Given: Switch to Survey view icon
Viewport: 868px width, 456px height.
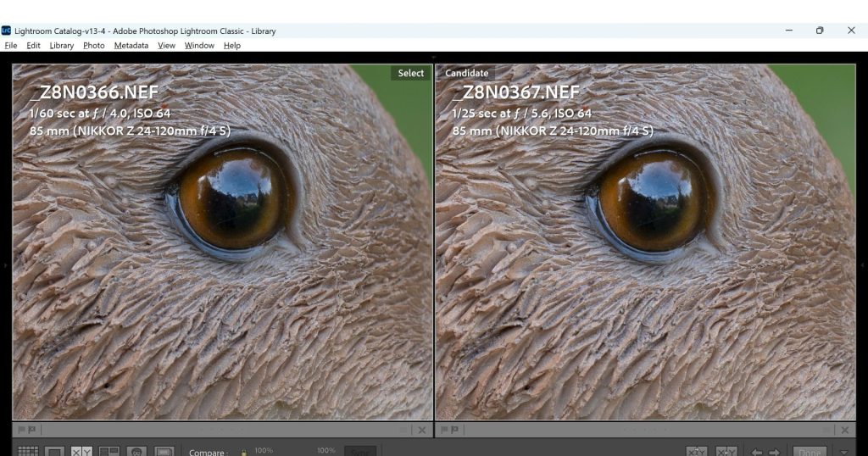Looking at the screenshot, I should click(109, 452).
